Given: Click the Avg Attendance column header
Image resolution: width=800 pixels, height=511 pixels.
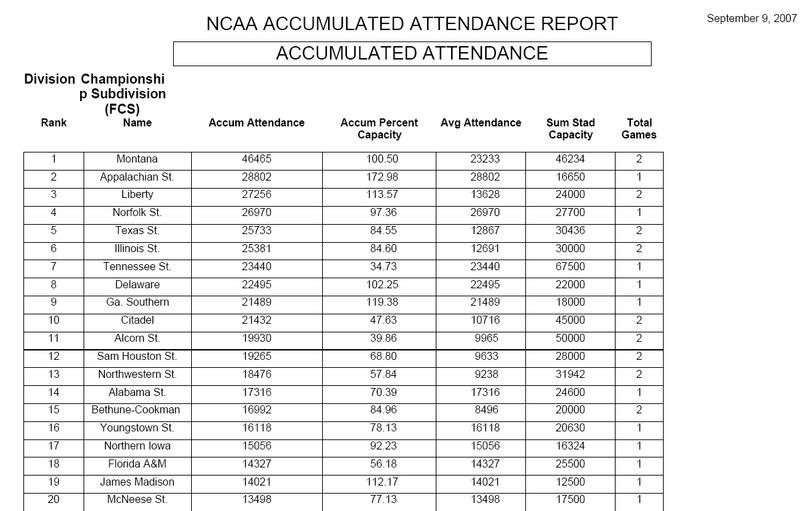Looking at the screenshot, I should 481,123.
